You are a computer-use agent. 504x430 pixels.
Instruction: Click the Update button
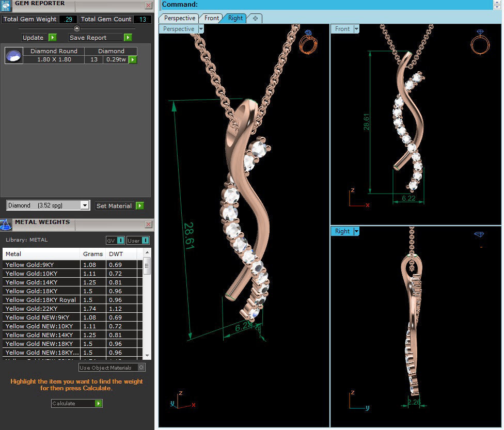35,38
